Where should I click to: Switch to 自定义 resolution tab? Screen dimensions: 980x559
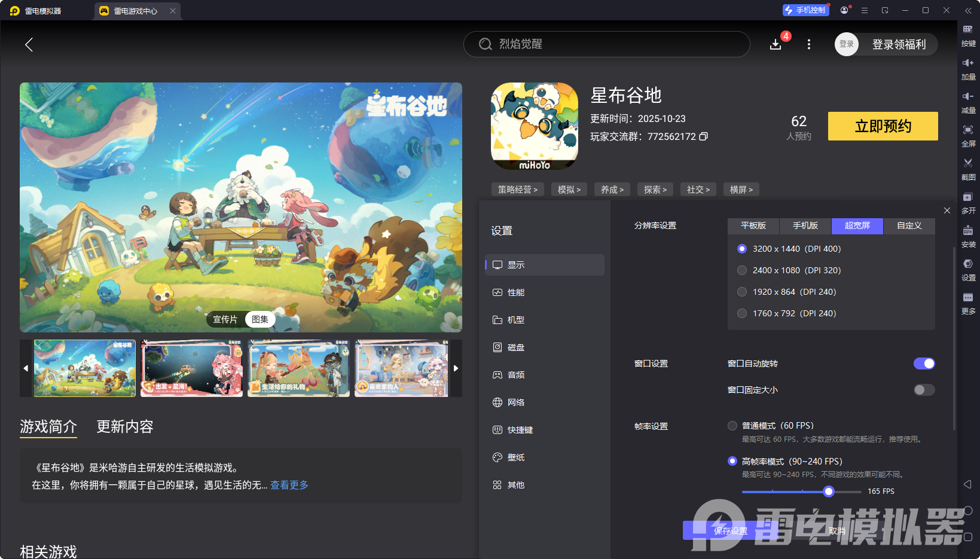pos(909,225)
